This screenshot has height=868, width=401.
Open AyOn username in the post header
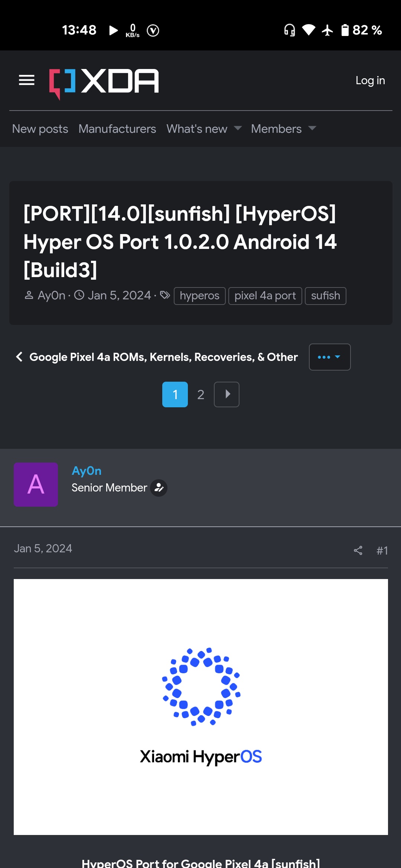point(87,471)
